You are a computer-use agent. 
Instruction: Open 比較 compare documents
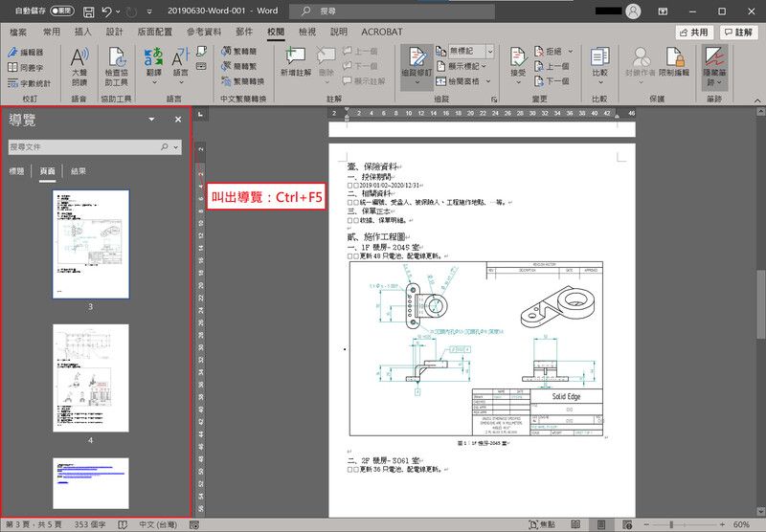(x=599, y=66)
